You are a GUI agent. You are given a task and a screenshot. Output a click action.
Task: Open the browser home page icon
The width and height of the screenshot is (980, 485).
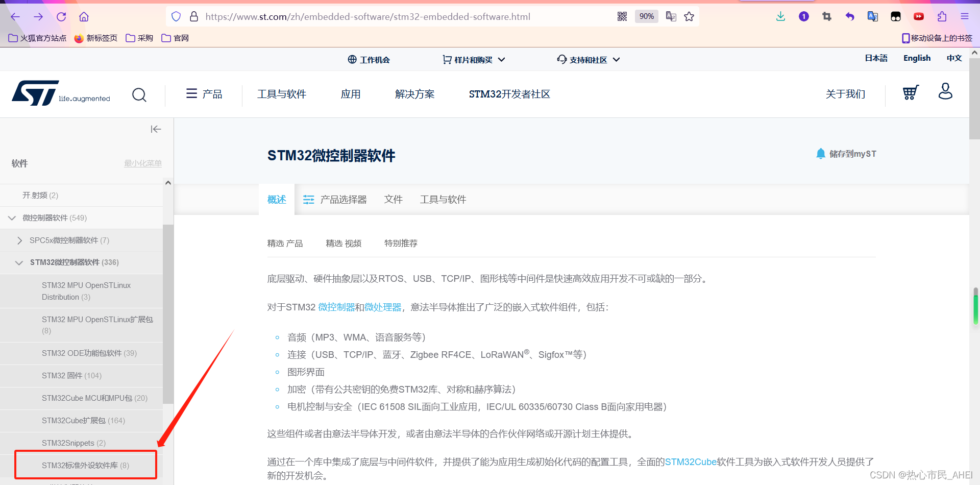pos(84,17)
